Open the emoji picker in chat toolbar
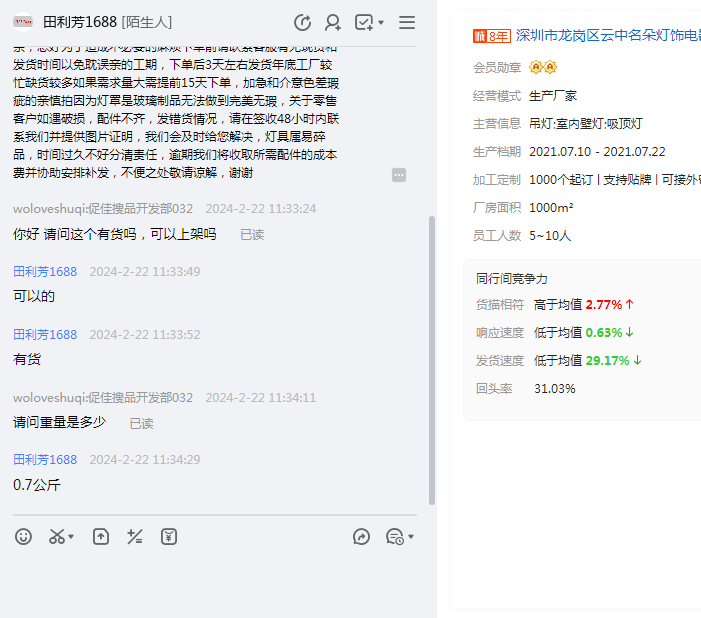Screen dimensions: 701x618 pos(23,537)
